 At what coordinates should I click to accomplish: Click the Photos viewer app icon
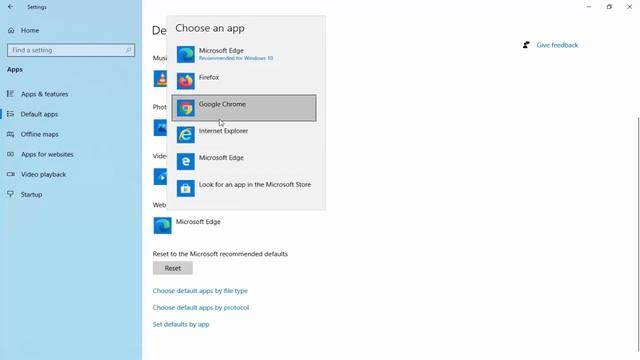(160, 128)
